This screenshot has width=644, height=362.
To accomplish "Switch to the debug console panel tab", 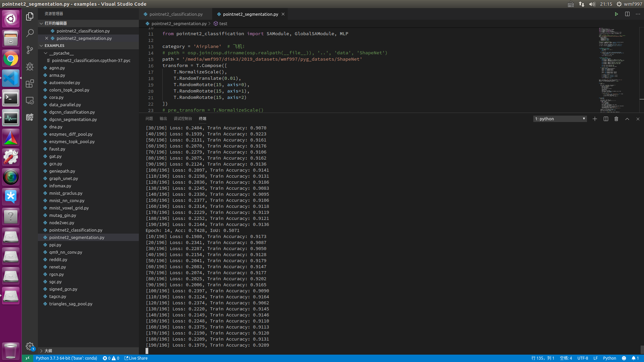I will [183, 119].
